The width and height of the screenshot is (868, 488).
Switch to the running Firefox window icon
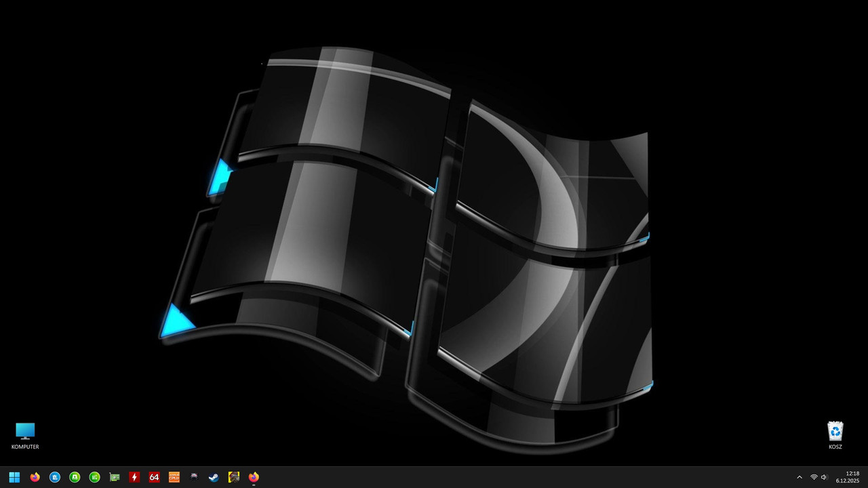coord(254,477)
